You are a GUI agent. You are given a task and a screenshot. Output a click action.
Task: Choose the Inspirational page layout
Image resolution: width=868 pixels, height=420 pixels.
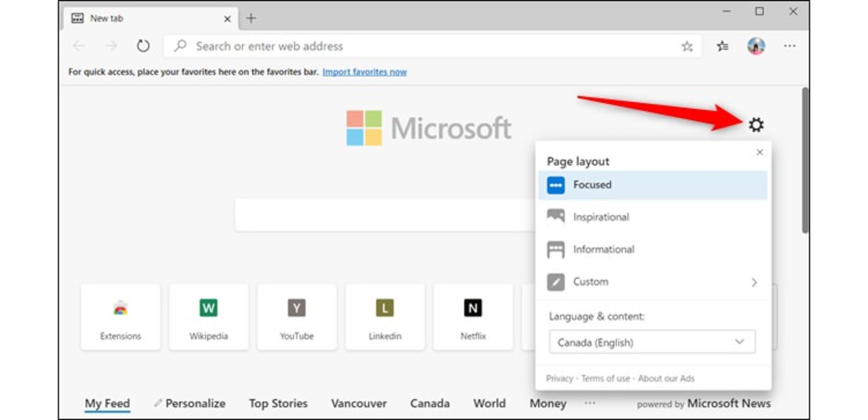tap(652, 217)
